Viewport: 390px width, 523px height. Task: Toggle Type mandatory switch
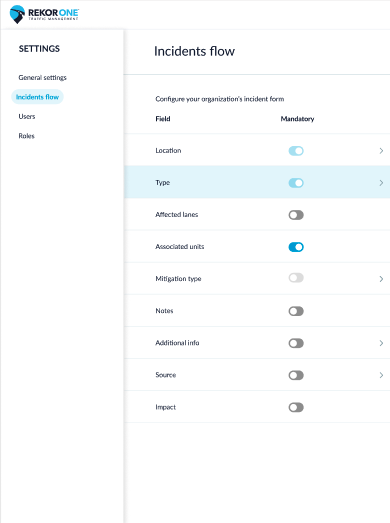tap(296, 183)
